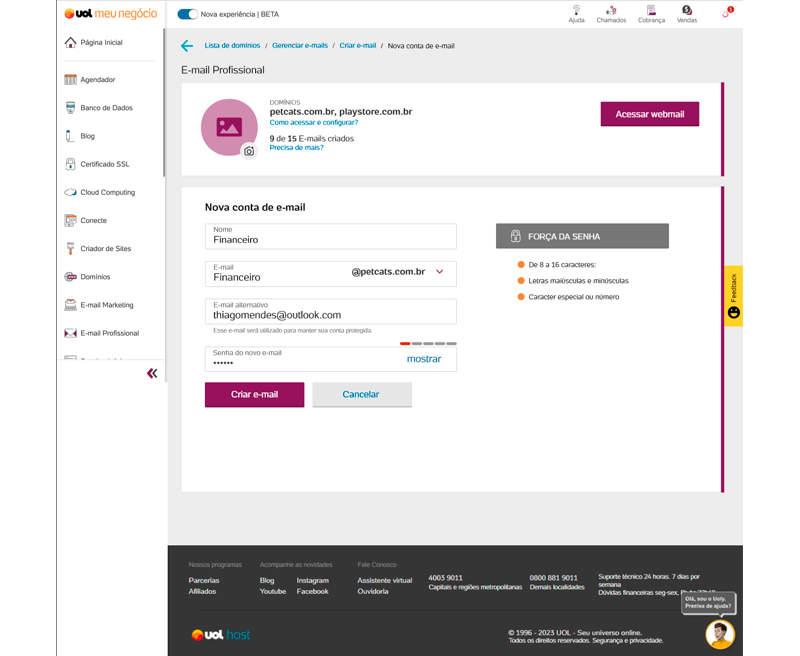Click the Cancelar button

362,394
